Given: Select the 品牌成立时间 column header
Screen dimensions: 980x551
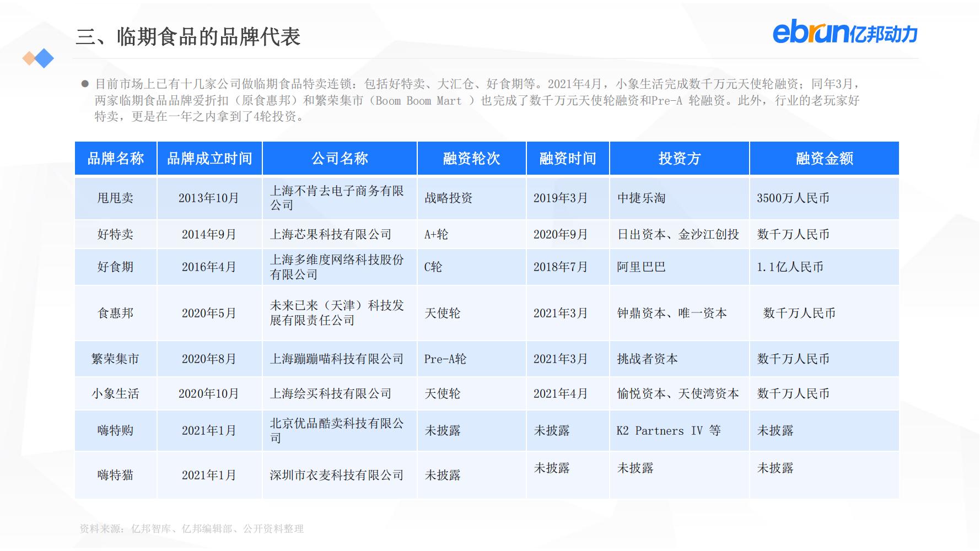Looking at the screenshot, I should coord(209,158).
